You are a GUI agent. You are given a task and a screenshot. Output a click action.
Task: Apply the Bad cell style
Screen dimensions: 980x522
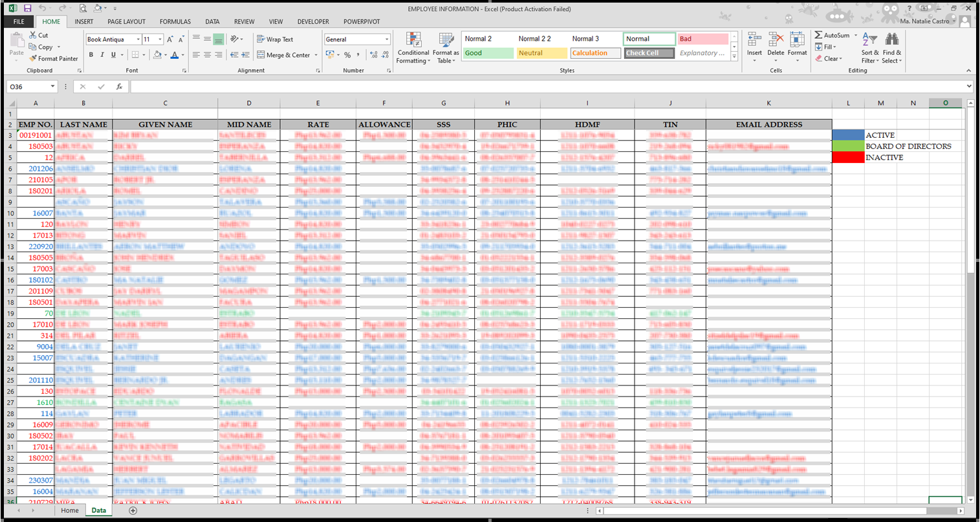[703, 39]
